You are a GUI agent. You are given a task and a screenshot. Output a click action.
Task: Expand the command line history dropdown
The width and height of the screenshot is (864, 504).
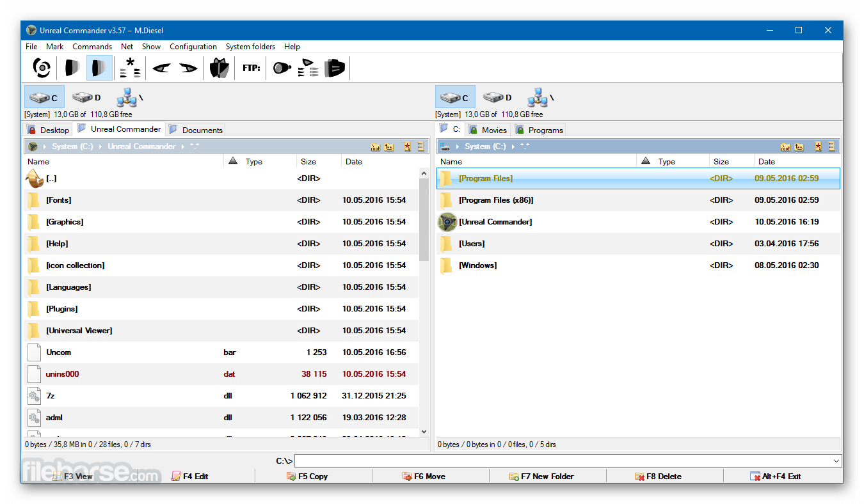pyautogui.click(x=836, y=461)
